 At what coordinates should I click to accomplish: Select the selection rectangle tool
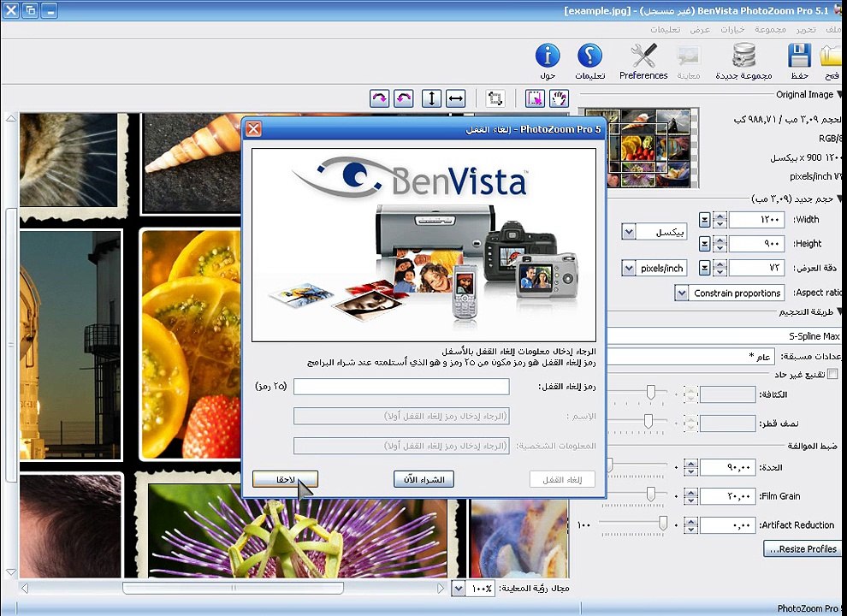[535, 98]
